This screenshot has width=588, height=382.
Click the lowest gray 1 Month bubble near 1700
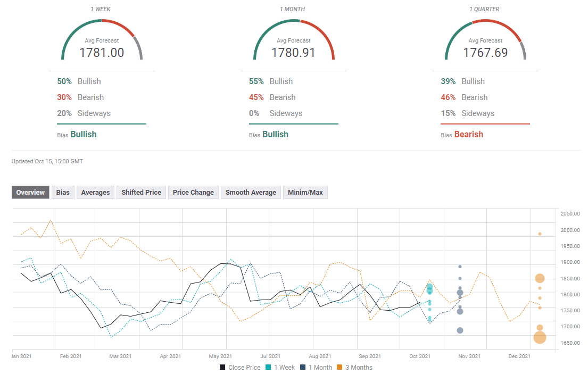pos(460,330)
